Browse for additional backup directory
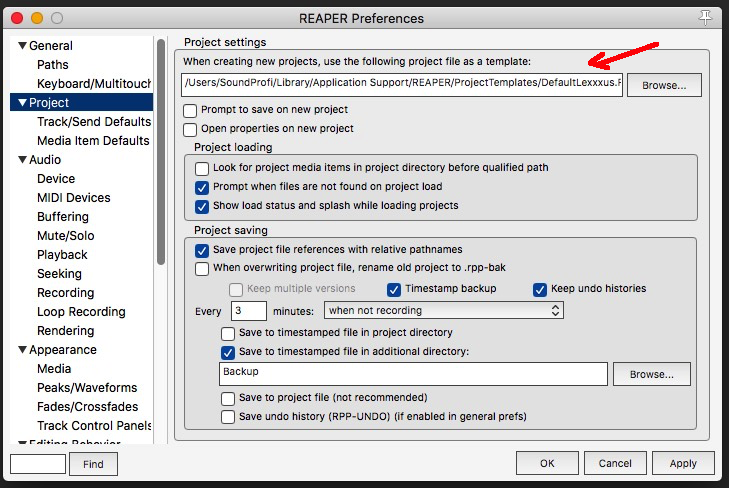This screenshot has width=729, height=488. [651, 374]
